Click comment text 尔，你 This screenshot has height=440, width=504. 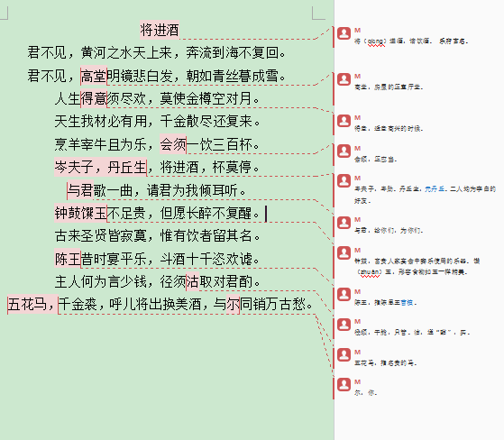tap(365, 393)
